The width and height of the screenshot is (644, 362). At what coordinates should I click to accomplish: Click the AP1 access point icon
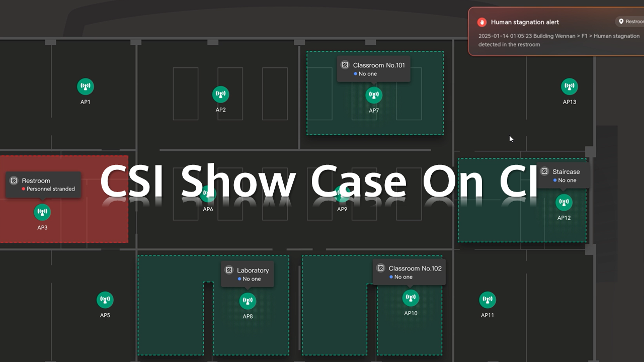[86, 86]
